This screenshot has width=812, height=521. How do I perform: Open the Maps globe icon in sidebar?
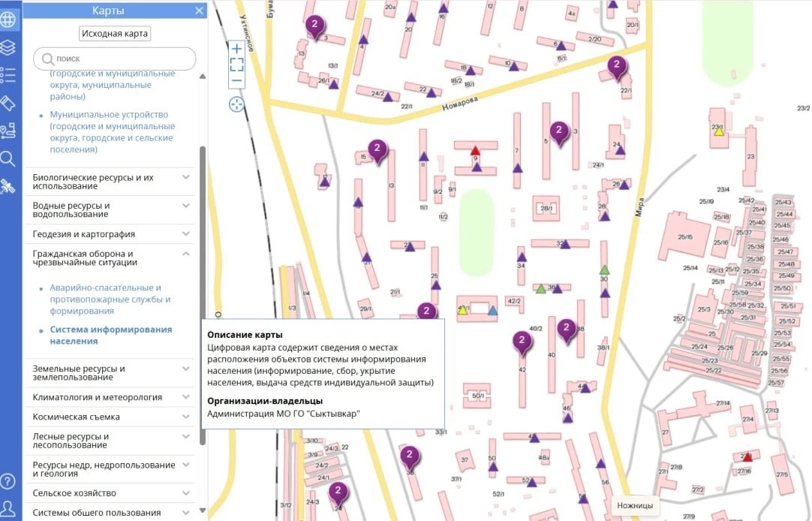point(8,20)
